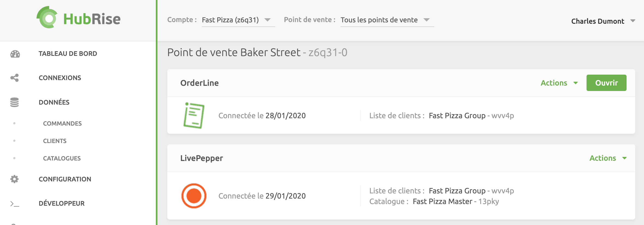Click the Développeur terminal icon

pyautogui.click(x=15, y=203)
